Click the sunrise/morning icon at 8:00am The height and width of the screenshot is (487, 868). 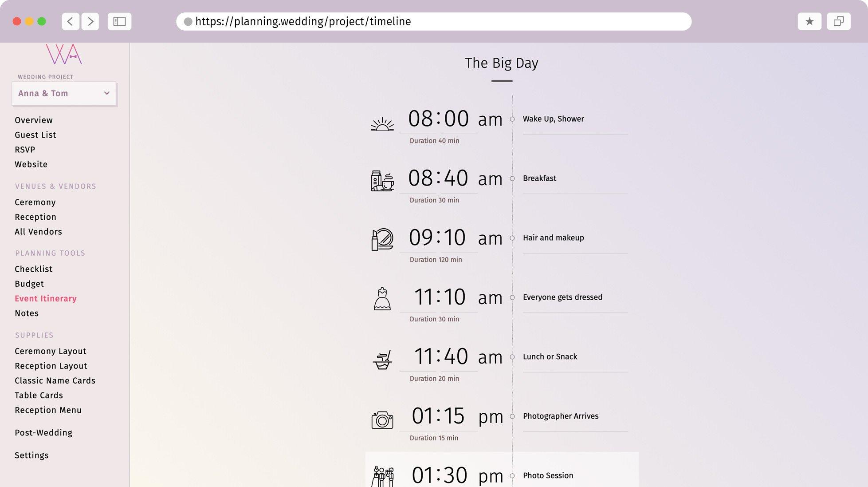pos(381,123)
